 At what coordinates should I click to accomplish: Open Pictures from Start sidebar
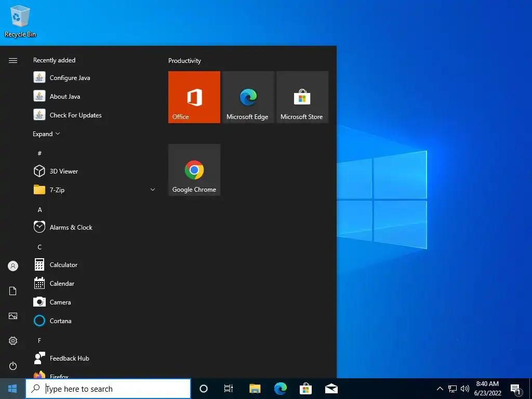pyautogui.click(x=13, y=316)
